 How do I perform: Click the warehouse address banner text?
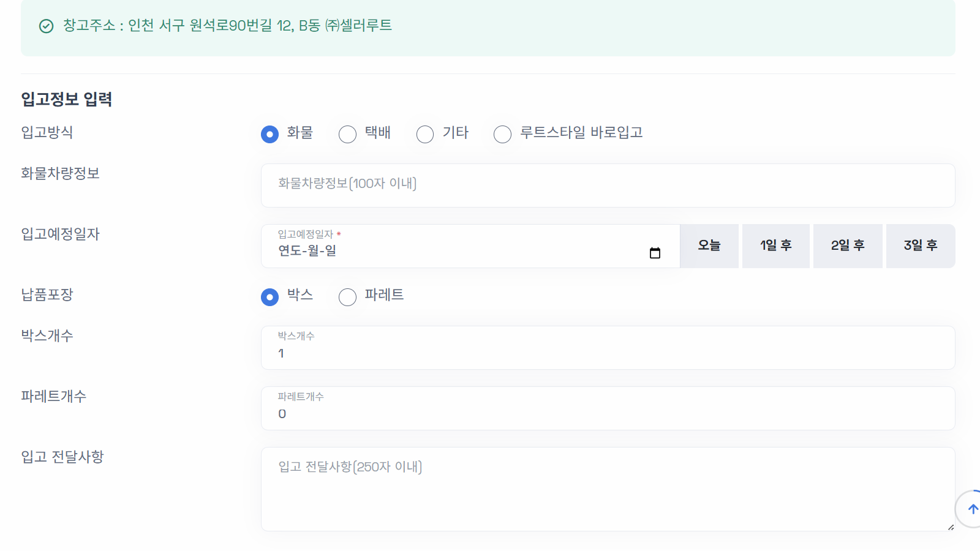(227, 26)
